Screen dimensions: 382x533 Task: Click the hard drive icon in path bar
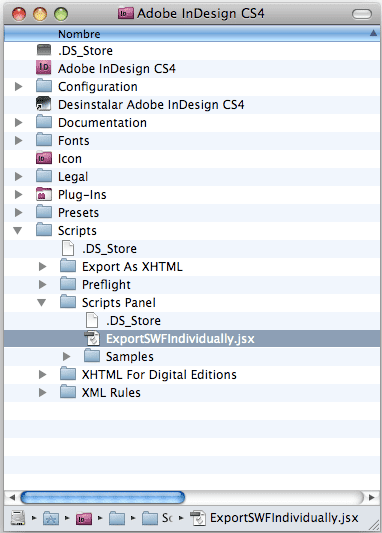click(x=18, y=518)
